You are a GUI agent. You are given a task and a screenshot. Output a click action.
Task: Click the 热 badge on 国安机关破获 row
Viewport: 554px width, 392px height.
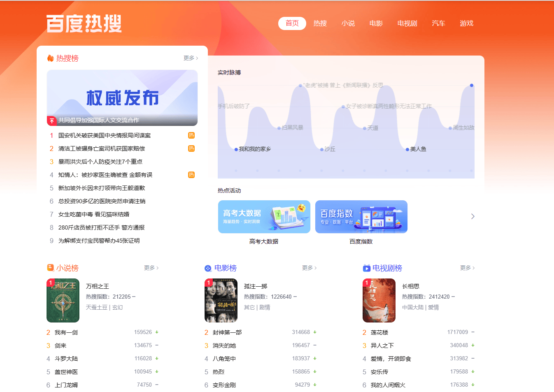(x=191, y=135)
